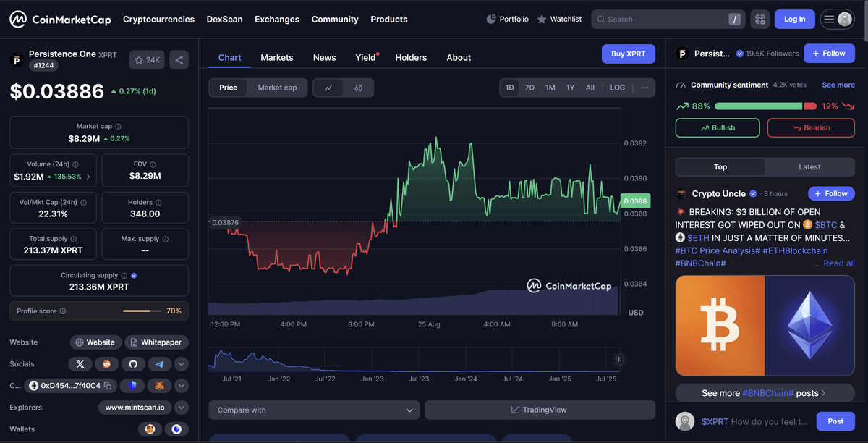Open the Reddit social link
Screen dimensions: 868x443
pyautogui.click(x=106, y=364)
